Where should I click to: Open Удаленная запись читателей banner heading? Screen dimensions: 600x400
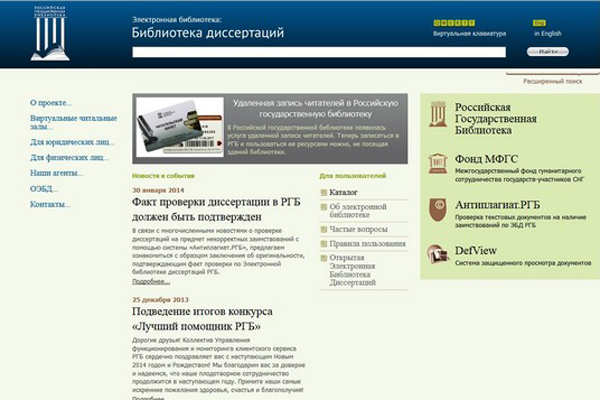316,108
